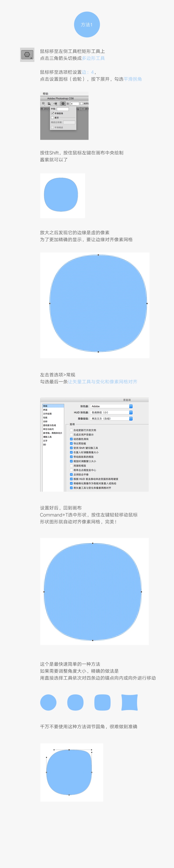Select 参考线、网格和切片 in preferences
174x868 pixels.
click(53, 433)
